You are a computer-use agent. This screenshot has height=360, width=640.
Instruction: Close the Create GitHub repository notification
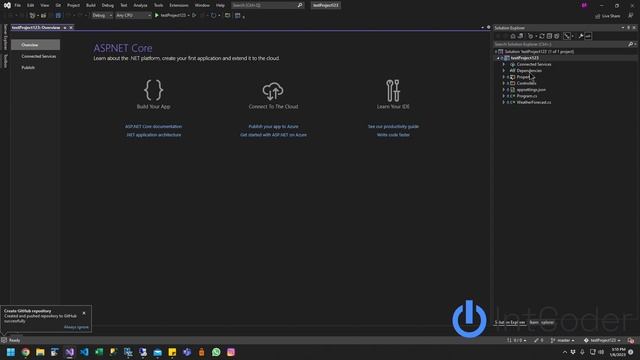pyautogui.click(x=84, y=313)
